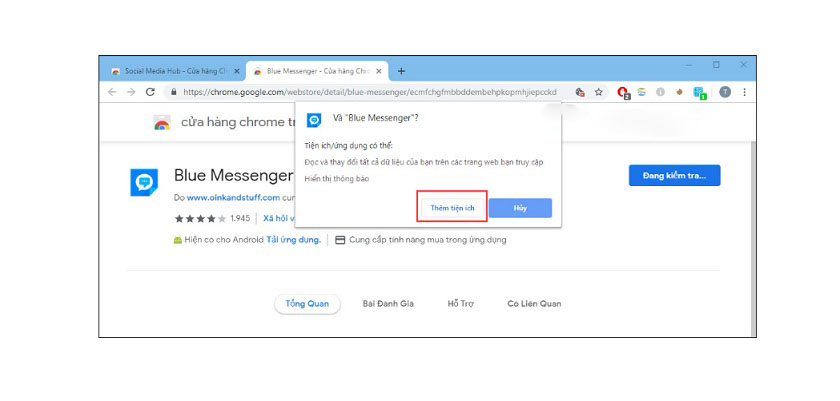Close the Social Media Hub tab
Screen dimensions: 840x401
(237, 71)
